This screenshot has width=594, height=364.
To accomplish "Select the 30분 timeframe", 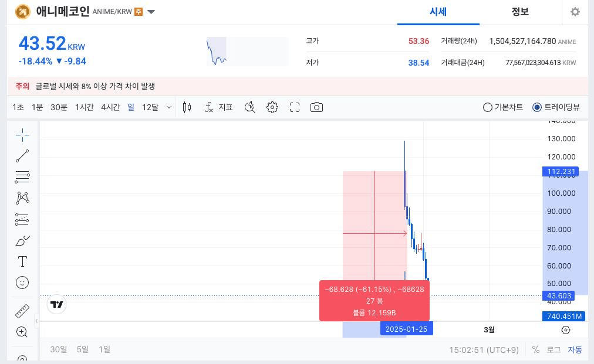I will 59,107.
